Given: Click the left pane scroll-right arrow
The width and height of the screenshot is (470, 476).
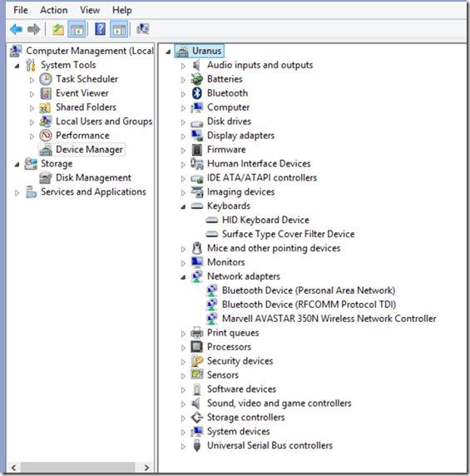Looking at the screenshot, I should click(146, 467).
